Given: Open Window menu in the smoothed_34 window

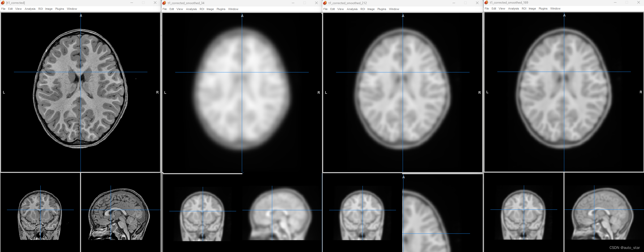Looking at the screenshot, I should [233, 9].
